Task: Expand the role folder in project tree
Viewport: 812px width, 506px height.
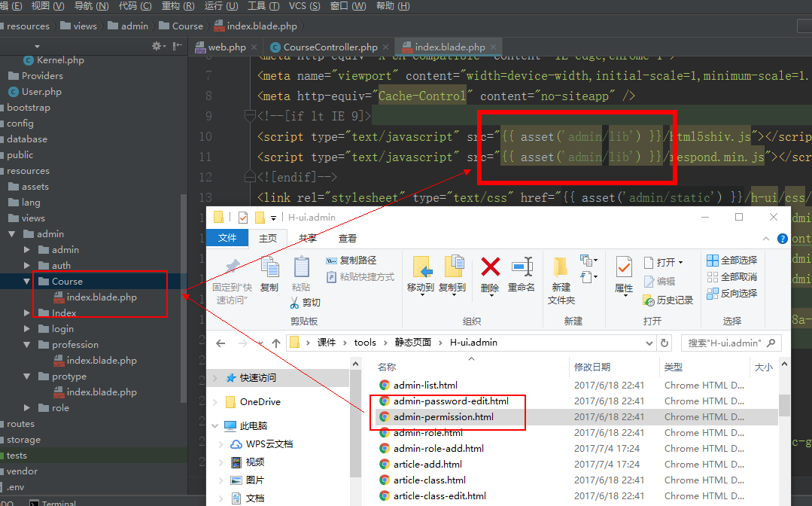Action: click(28, 408)
